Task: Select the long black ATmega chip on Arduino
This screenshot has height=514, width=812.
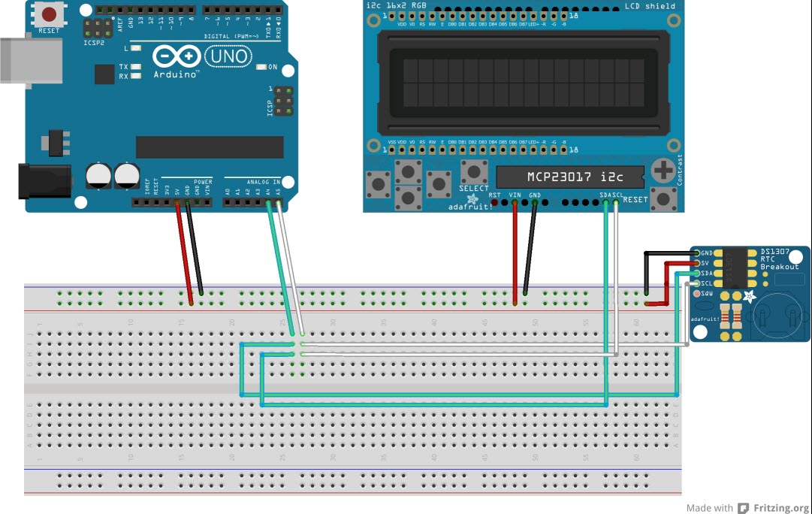Action: [x=210, y=147]
